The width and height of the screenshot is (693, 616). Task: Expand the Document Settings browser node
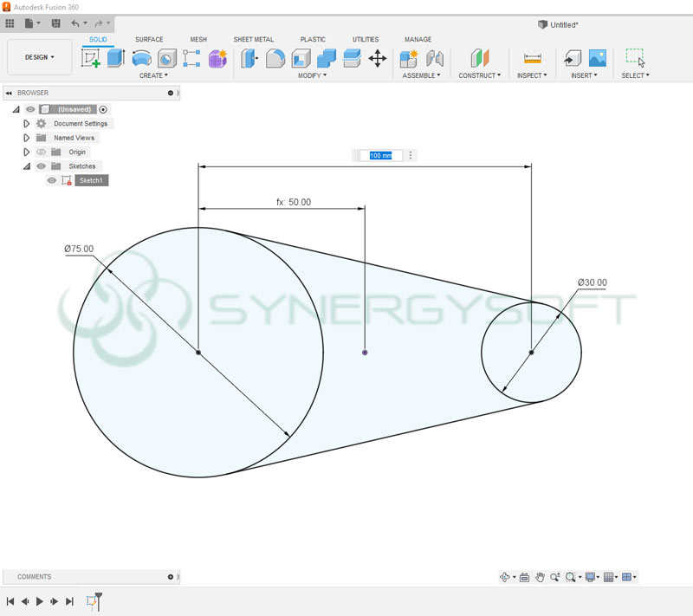pyautogui.click(x=26, y=123)
